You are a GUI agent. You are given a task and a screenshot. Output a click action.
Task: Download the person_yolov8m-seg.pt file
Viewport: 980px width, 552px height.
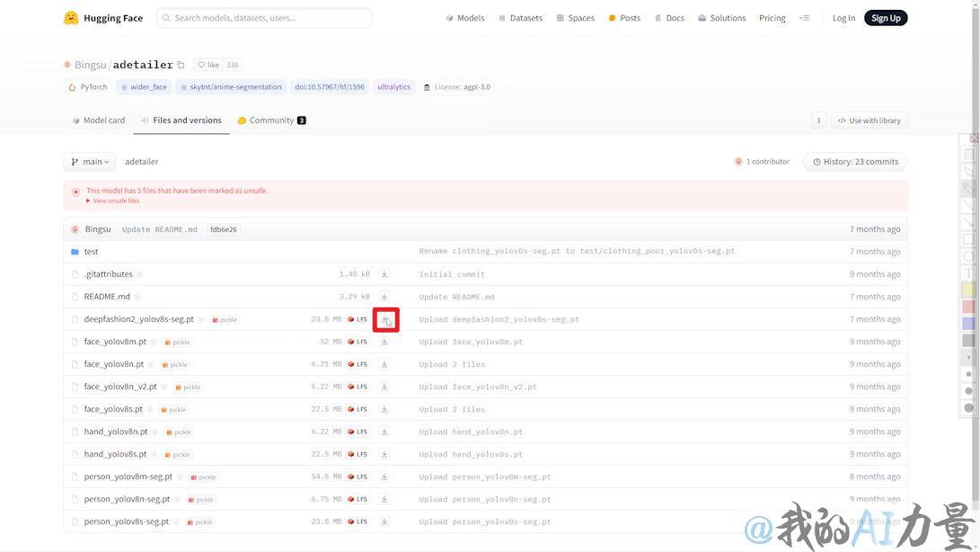coord(384,476)
